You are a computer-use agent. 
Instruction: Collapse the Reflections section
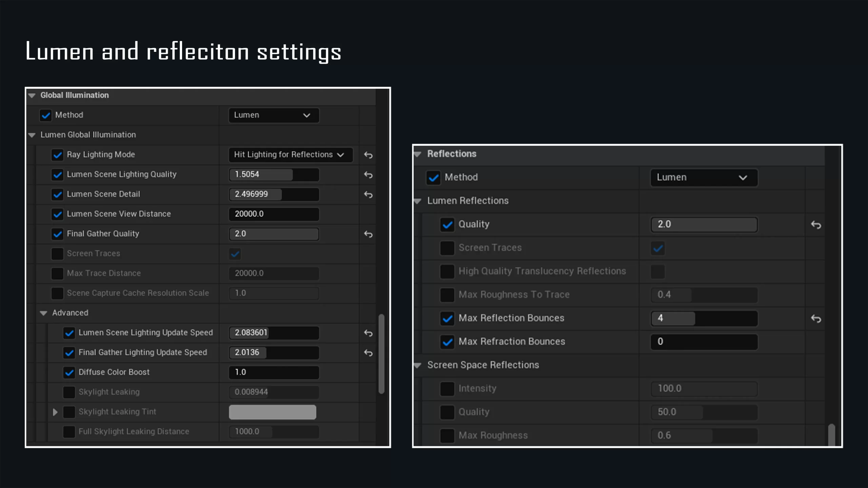[x=417, y=154]
